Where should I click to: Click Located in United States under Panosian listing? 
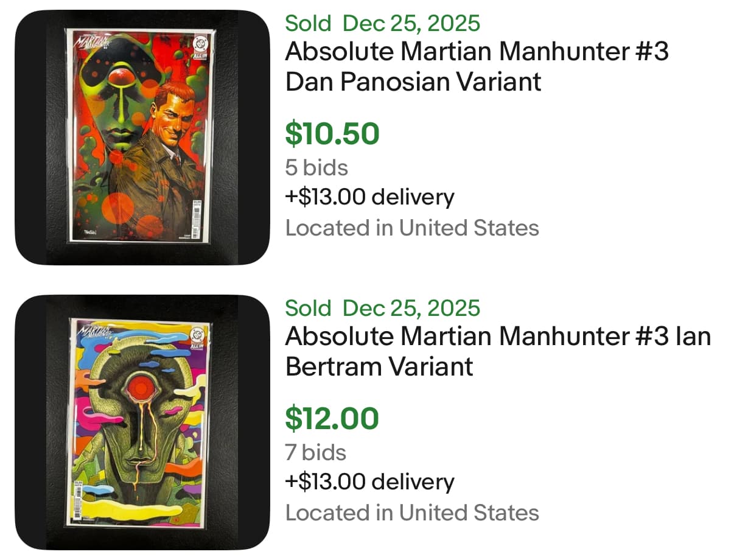412,228
